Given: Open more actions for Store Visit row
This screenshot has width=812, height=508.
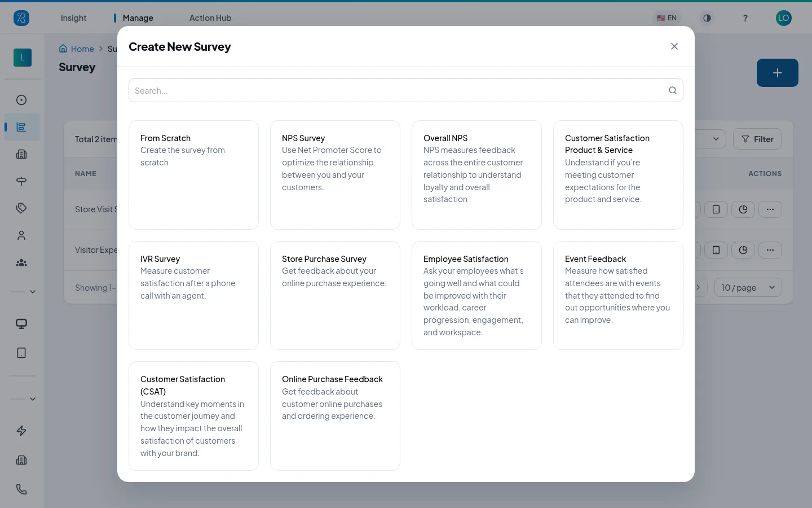Looking at the screenshot, I should pos(770,209).
